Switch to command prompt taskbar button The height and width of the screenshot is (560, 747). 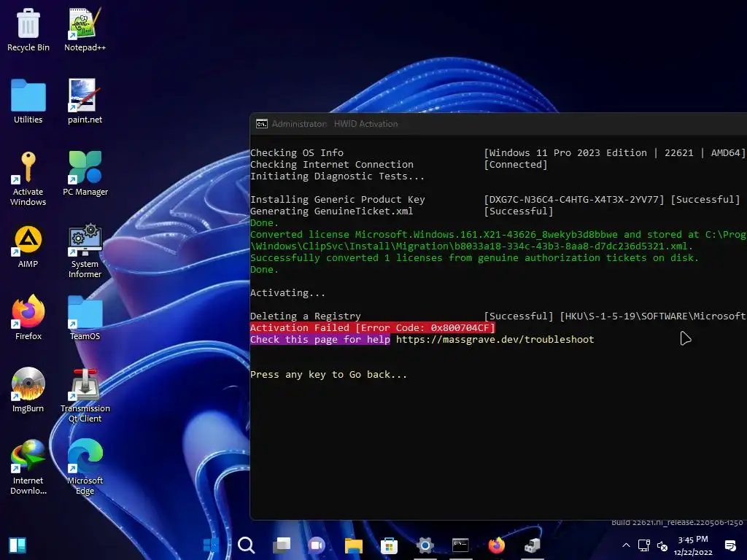tap(460, 545)
